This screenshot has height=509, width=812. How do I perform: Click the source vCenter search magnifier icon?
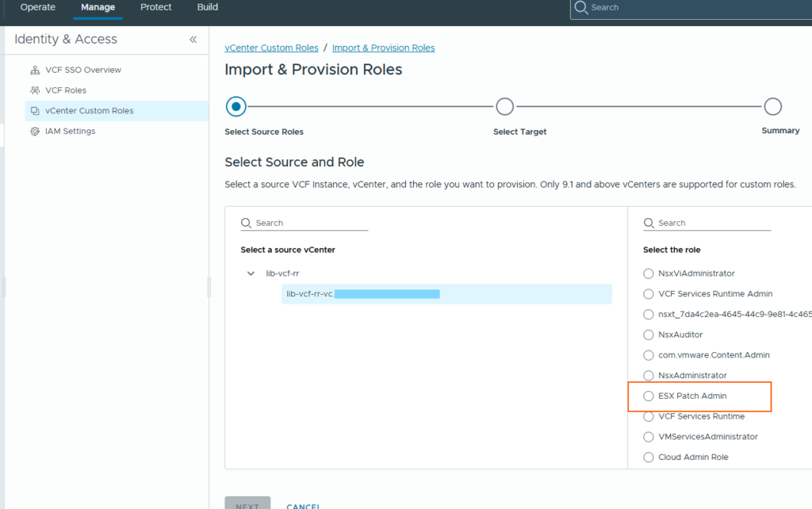point(246,223)
